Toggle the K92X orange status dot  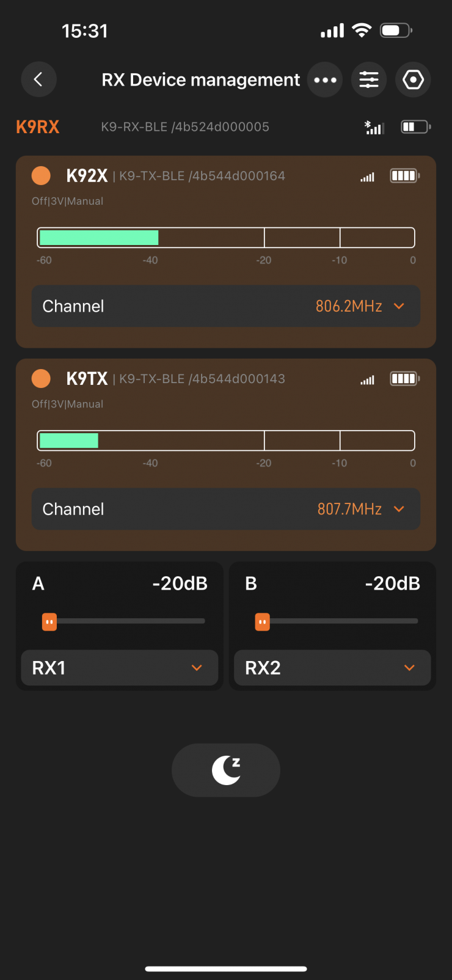(41, 176)
